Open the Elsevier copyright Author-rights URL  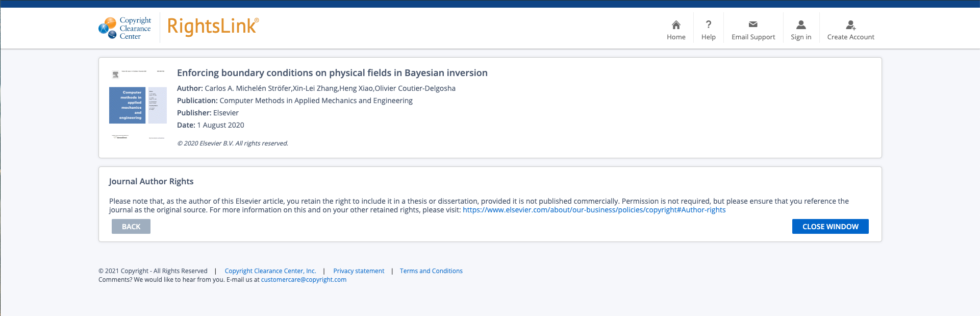(594, 210)
